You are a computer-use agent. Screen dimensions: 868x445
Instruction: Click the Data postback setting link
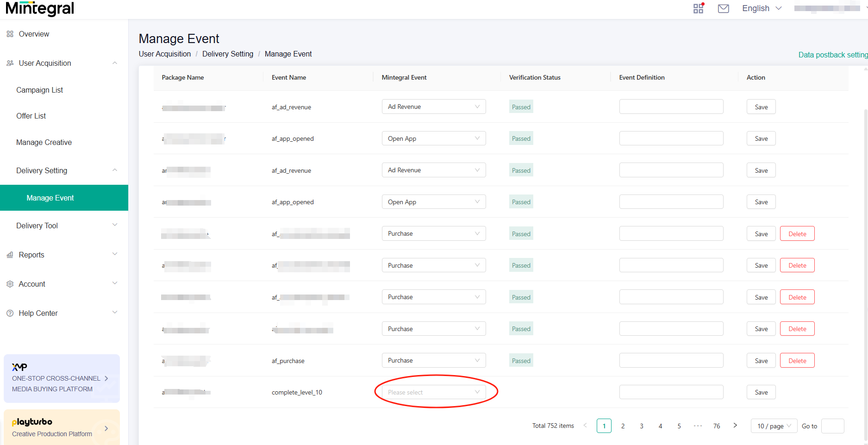click(x=832, y=55)
